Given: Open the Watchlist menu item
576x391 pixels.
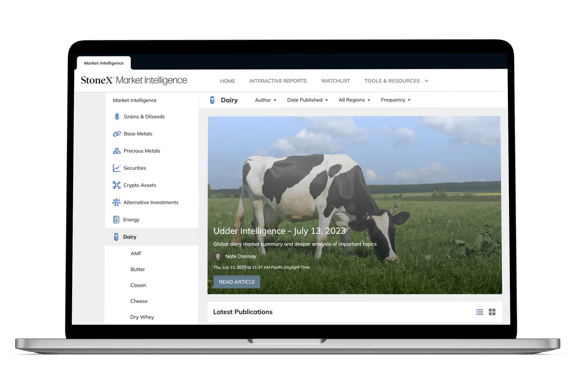Looking at the screenshot, I should pyautogui.click(x=335, y=81).
